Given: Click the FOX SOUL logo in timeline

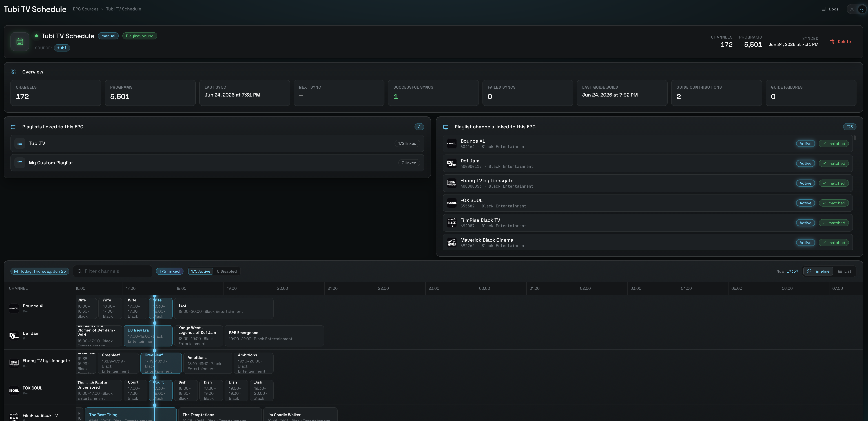Looking at the screenshot, I should [14, 390].
